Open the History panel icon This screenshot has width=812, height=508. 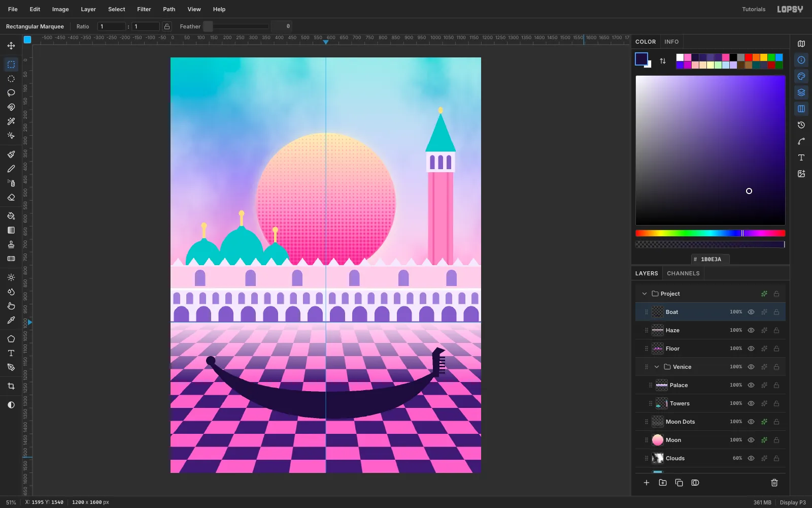(801, 125)
